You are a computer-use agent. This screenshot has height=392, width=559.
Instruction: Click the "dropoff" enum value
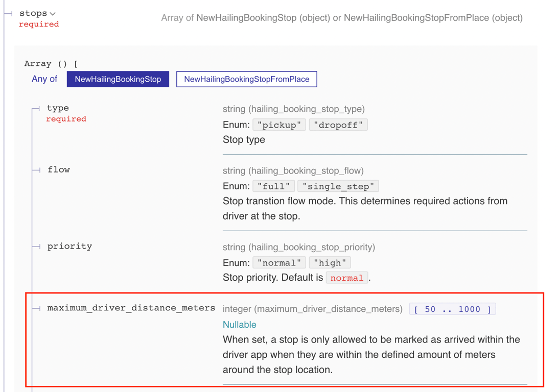tap(338, 125)
